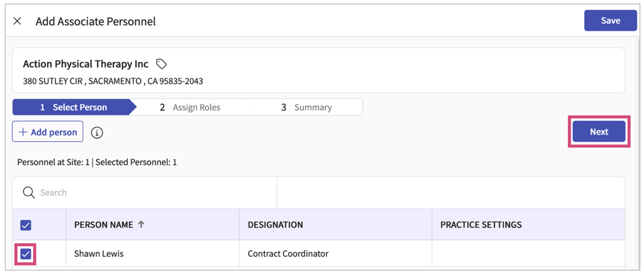The width and height of the screenshot is (644, 274).
Task: Click the Next button
Action: (599, 132)
